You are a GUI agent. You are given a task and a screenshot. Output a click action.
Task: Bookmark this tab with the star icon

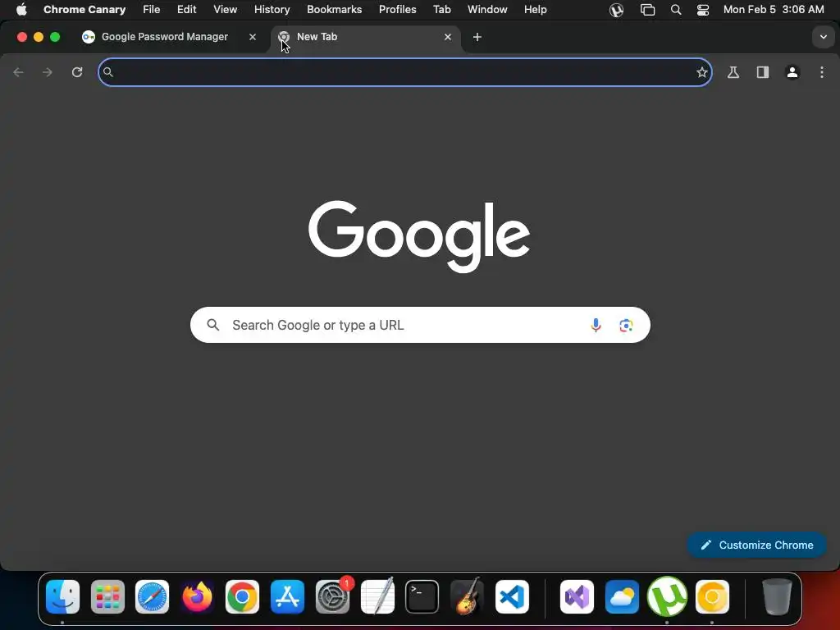click(x=702, y=72)
